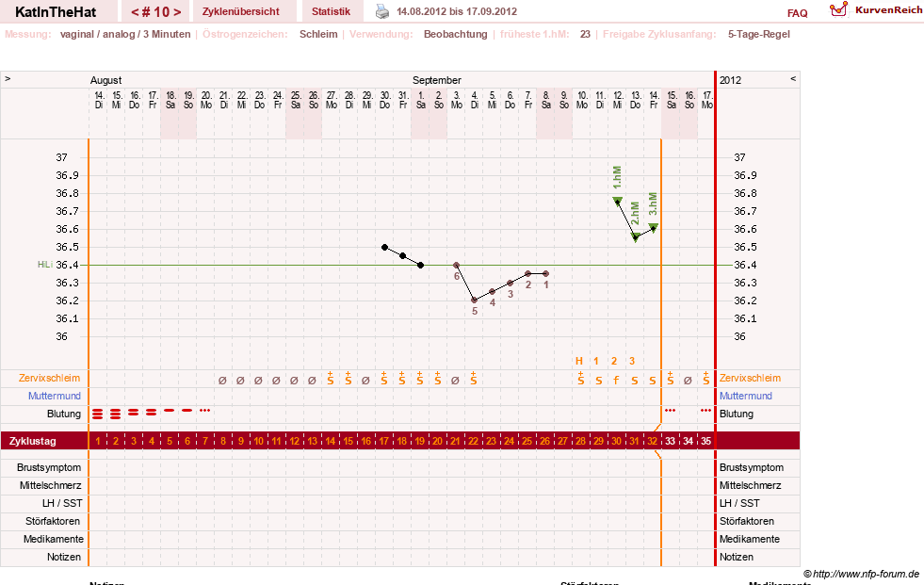
Task: Click the spotting dots on cycle day 7
Action: [204, 410]
